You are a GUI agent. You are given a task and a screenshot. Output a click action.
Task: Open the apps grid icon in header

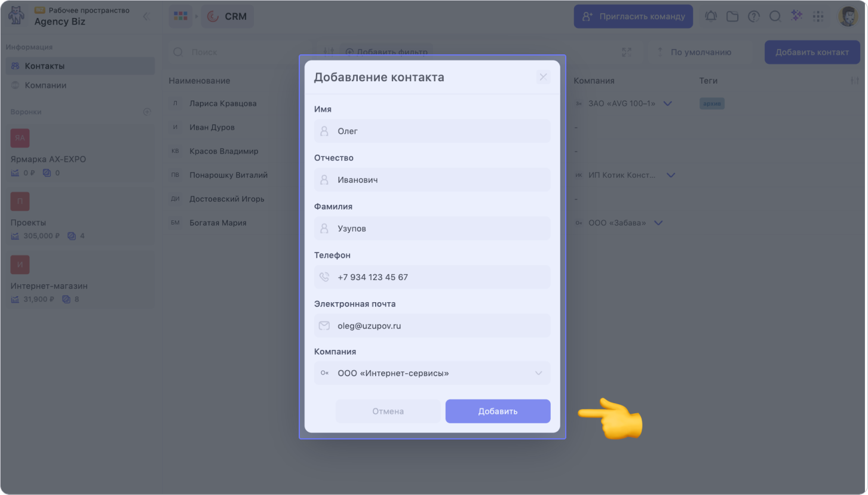click(818, 16)
